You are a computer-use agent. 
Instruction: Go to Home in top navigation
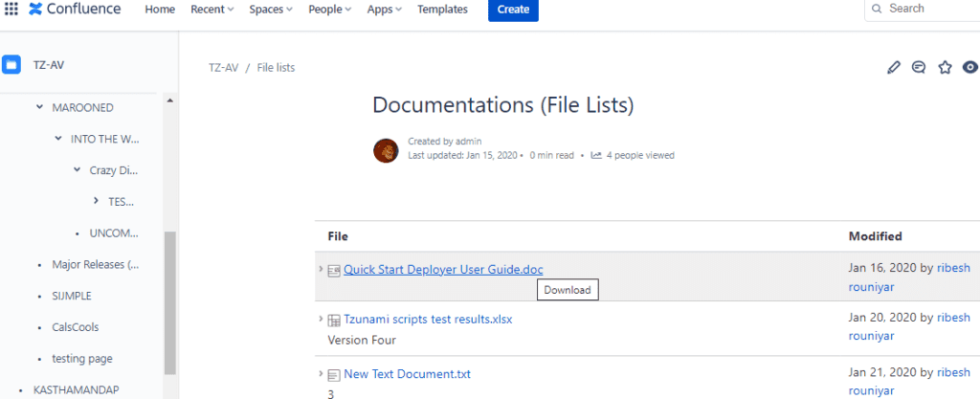pos(160,10)
